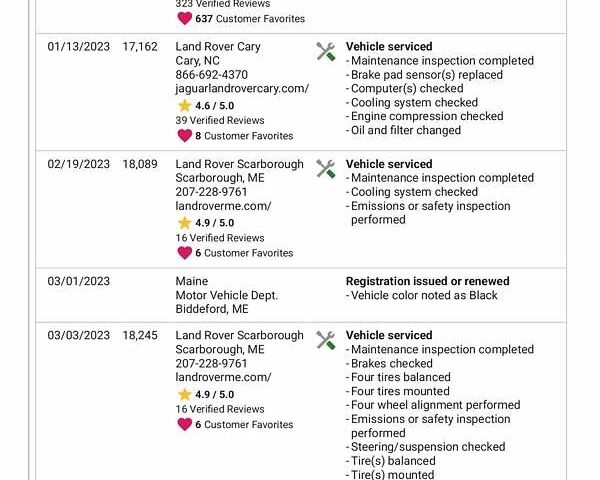Viewport: 600px width, 480px height.
Task: Click star icon for Scarborough 02/19/2023 rating
Action: 184,223
